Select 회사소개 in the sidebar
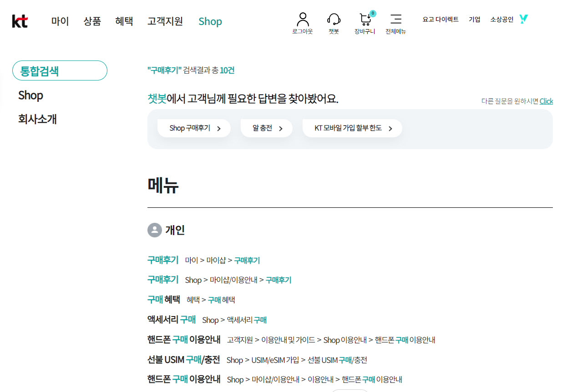 (x=37, y=119)
